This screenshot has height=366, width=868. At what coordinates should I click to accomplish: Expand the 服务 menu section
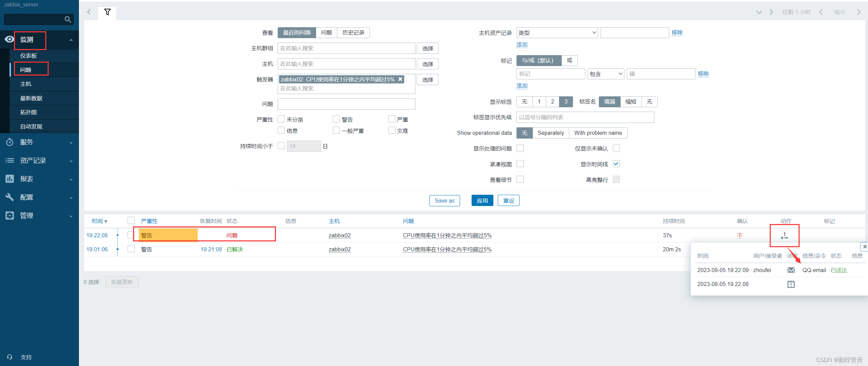click(39, 142)
